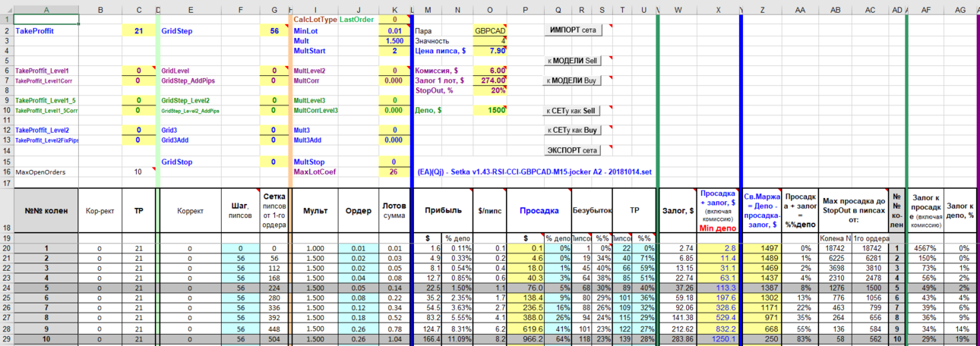Viewport: 980px width, 346px height.
Task: Click the GridStop label cell
Action: (x=190, y=162)
